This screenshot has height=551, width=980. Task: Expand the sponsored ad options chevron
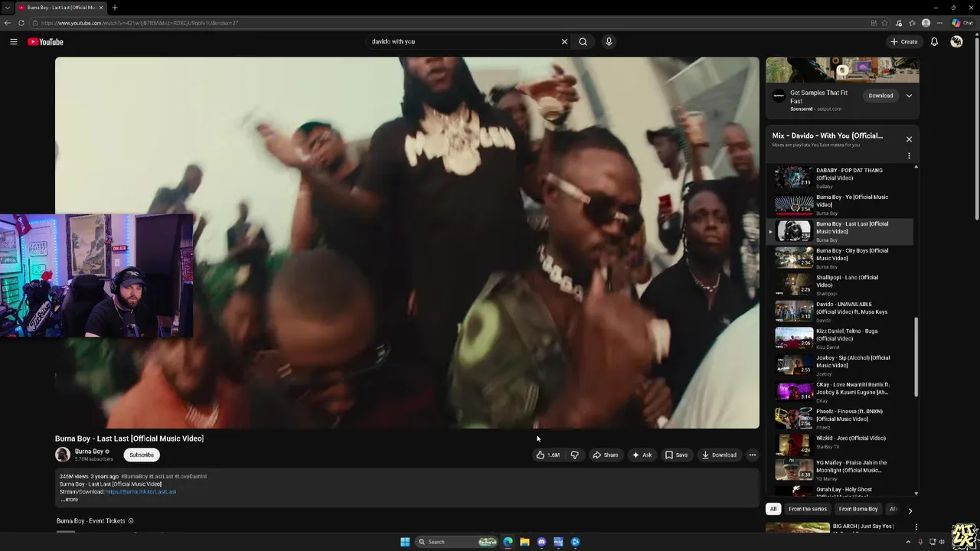tap(909, 96)
